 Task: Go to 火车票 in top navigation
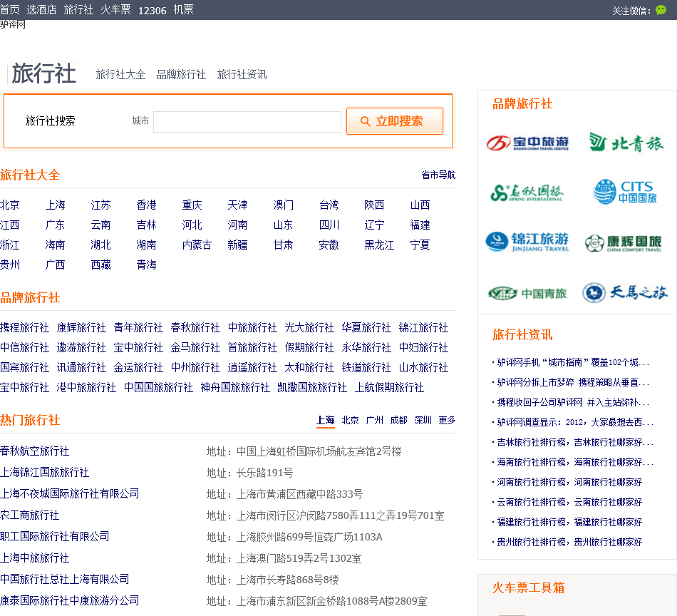click(115, 10)
